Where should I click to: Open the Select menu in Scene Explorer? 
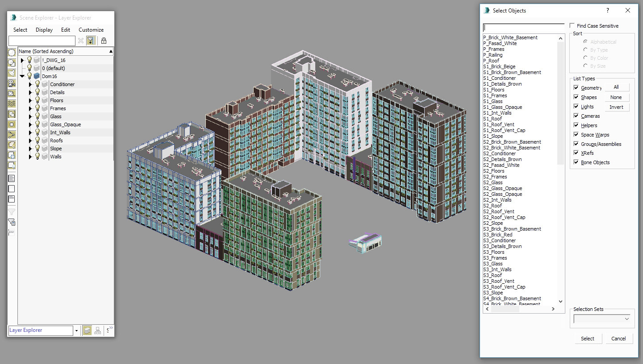(20, 30)
